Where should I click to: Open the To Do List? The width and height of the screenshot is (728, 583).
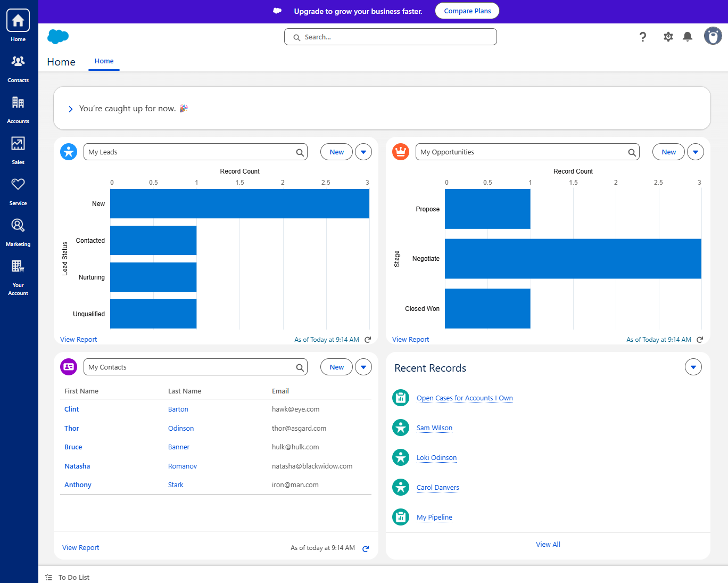pos(73,577)
